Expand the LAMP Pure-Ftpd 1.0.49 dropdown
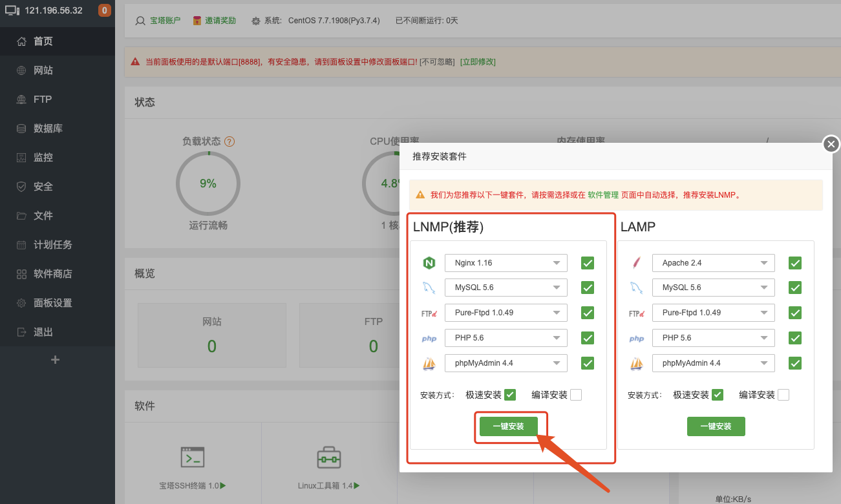The height and width of the screenshot is (504, 841). pos(714,313)
